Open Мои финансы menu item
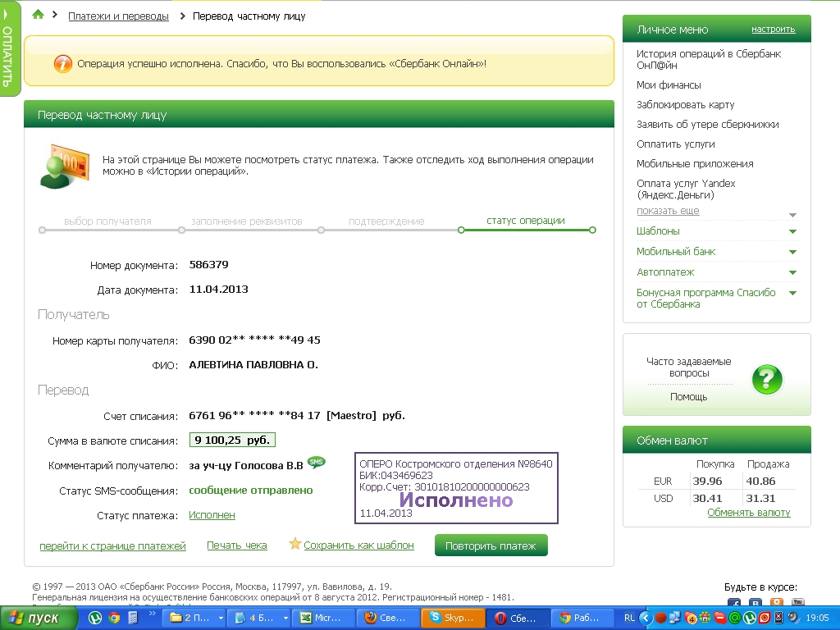 pyautogui.click(x=669, y=85)
